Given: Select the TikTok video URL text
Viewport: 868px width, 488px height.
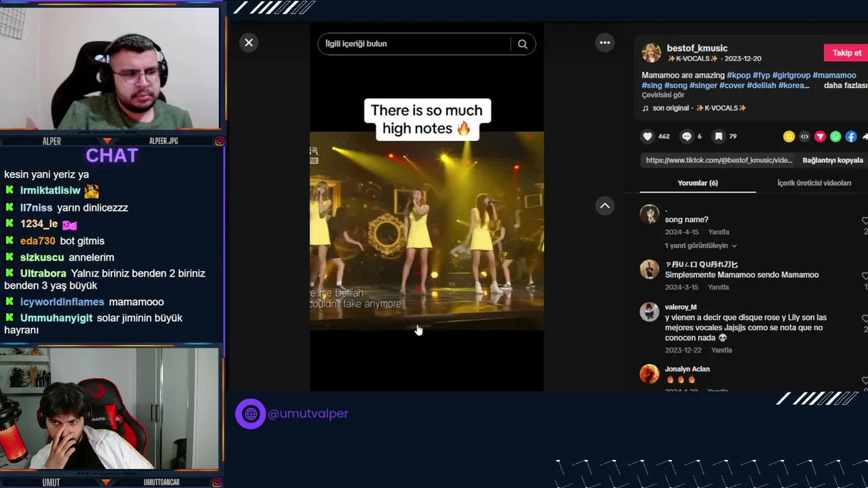Looking at the screenshot, I should click(x=719, y=161).
